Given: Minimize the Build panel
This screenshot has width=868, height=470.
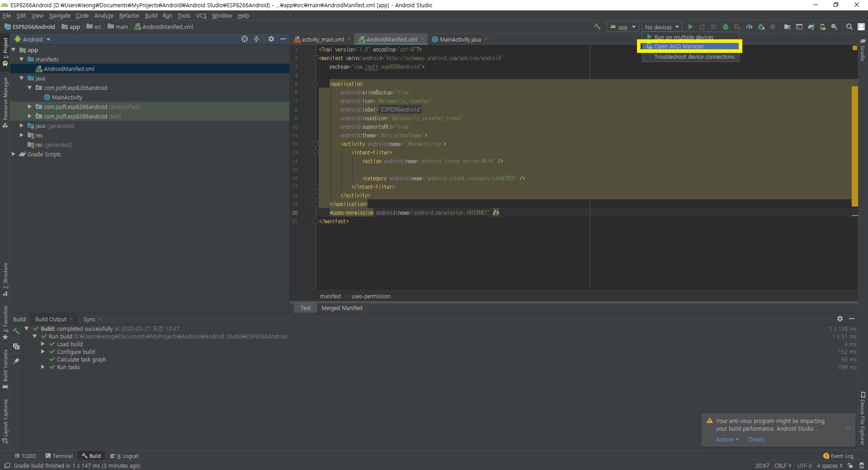Looking at the screenshot, I should point(852,319).
